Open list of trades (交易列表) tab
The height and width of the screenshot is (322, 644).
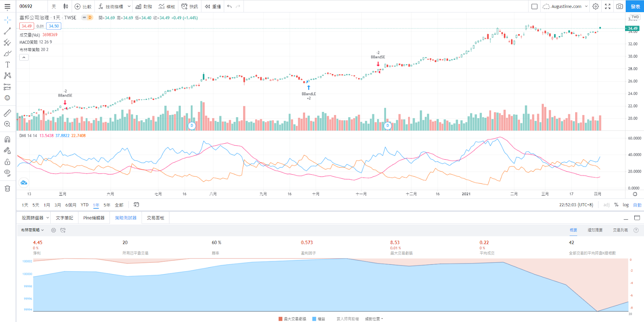(620, 230)
